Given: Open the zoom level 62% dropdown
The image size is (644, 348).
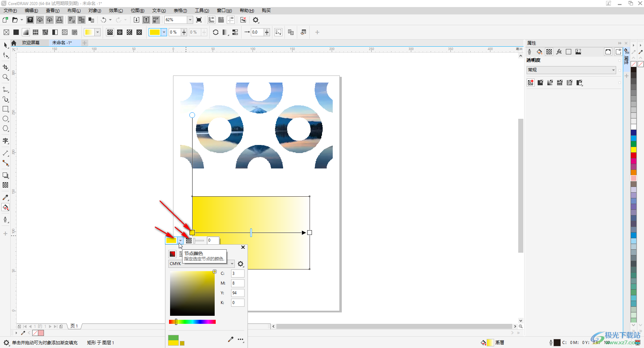Looking at the screenshot, I should click(x=190, y=20).
